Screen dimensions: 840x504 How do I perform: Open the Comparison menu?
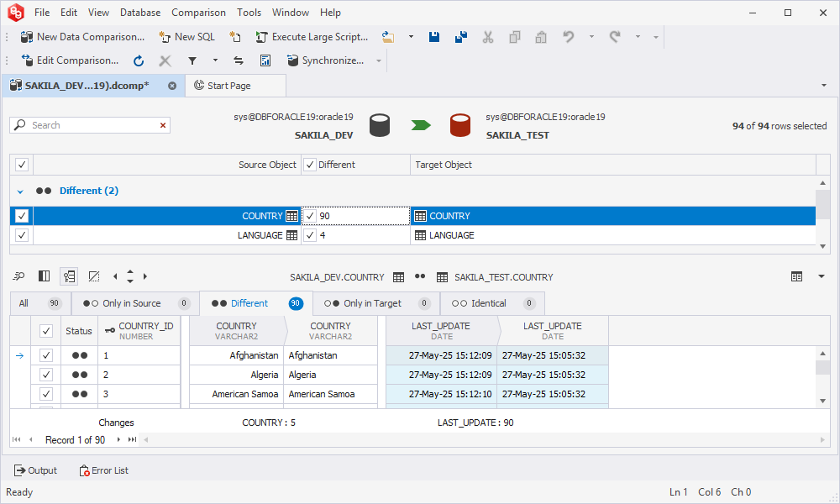[x=198, y=13]
